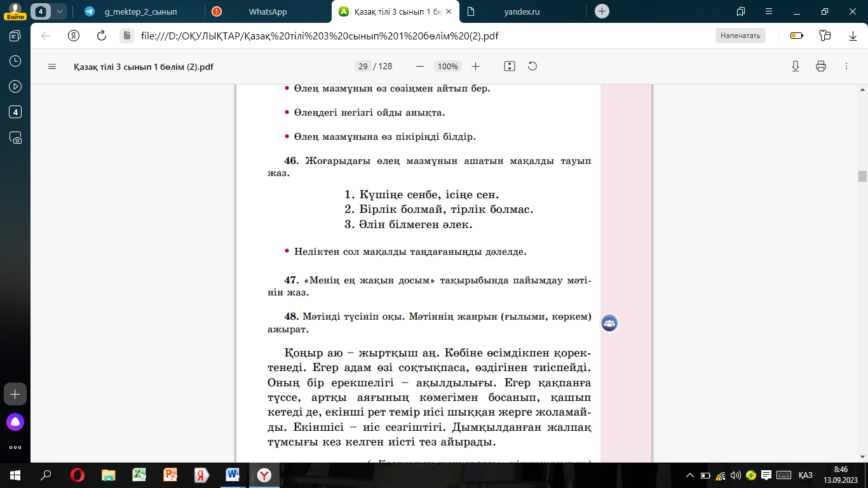Switch input language via ҚАЗ indicator

point(806,475)
